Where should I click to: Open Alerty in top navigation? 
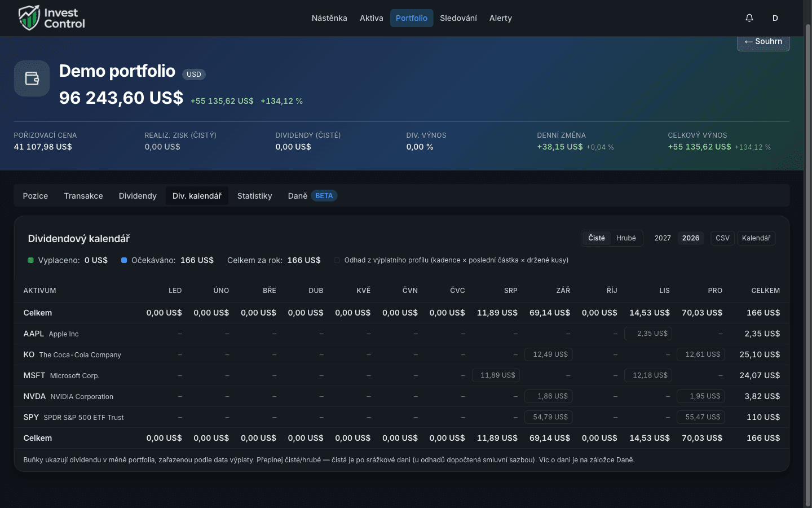[x=501, y=18]
